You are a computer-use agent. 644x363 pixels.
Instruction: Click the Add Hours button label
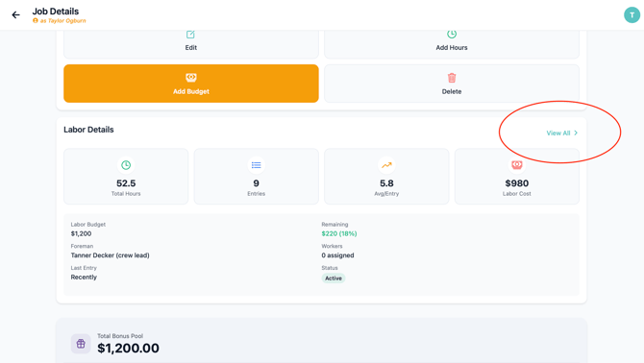click(452, 48)
